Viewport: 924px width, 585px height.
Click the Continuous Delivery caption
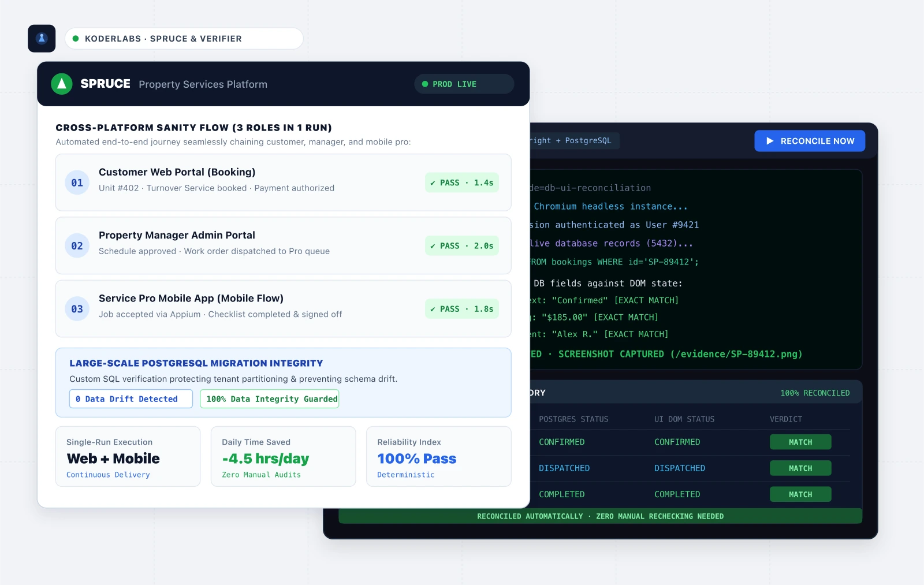click(108, 475)
